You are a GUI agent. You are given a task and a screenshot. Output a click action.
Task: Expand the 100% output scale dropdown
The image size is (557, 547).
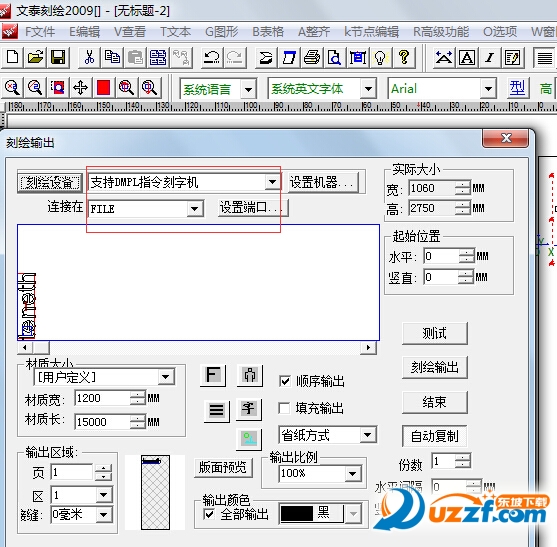pos(352,473)
